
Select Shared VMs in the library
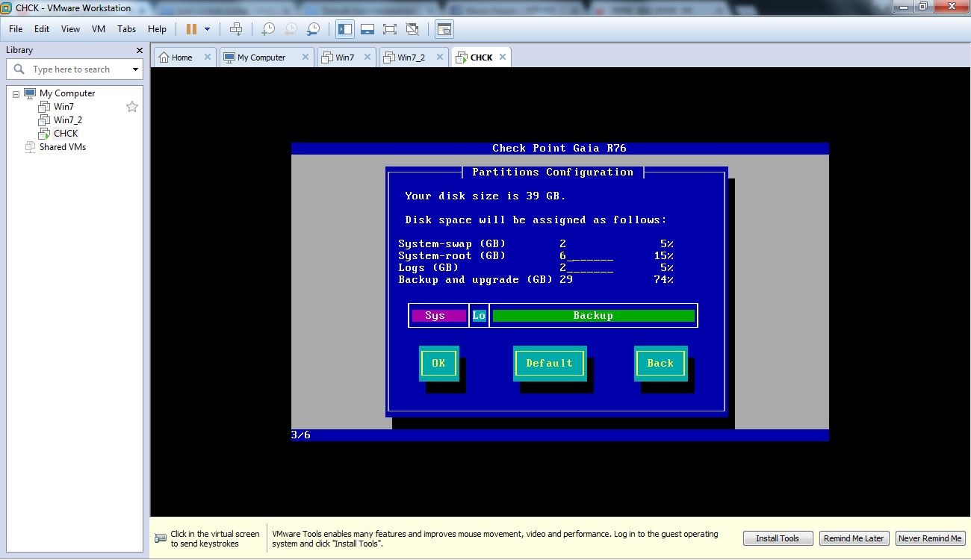(x=63, y=147)
